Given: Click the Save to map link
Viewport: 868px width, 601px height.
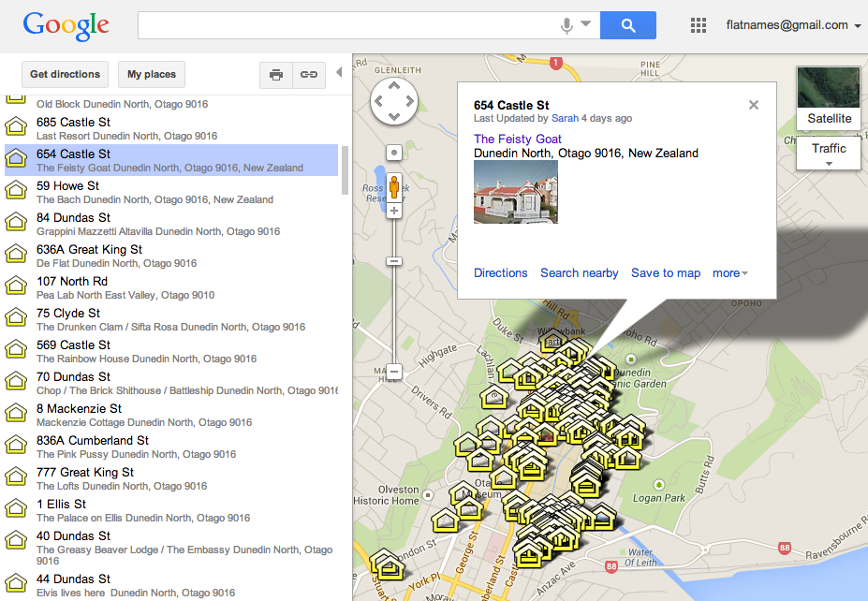Looking at the screenshot, I should point(666,273).
